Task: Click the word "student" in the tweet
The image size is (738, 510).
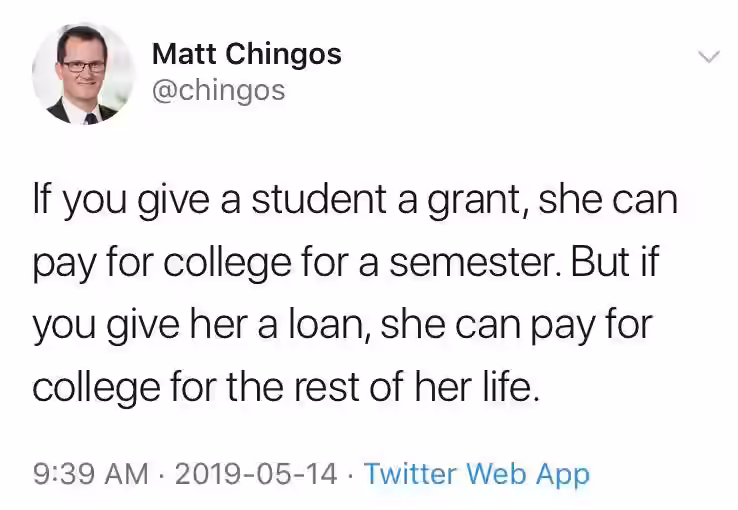Action: [319, 198]
